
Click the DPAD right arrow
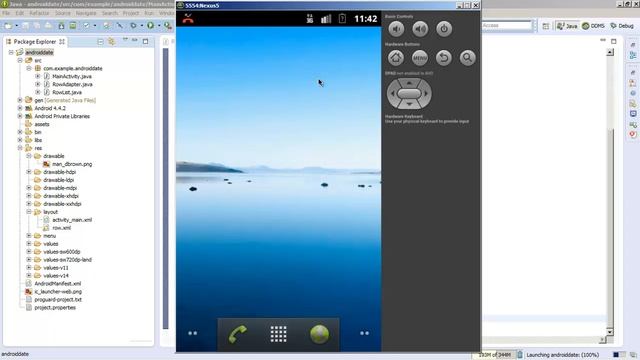[x=427, y=94]
